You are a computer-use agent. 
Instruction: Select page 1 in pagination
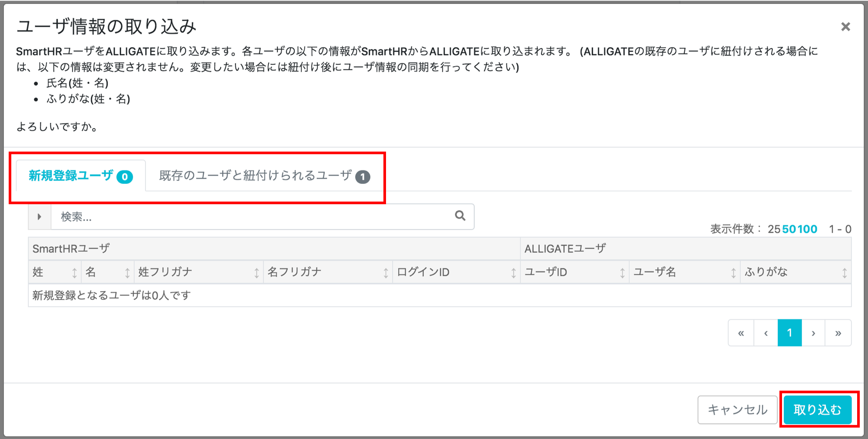[790, 333]
